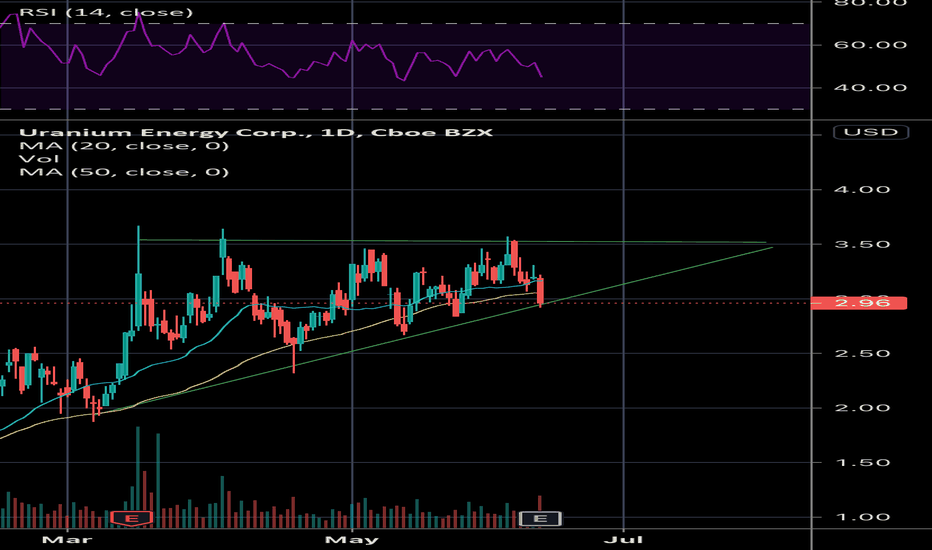Viewport: 932px width, 550px height.
Task: Select the MA (20, close, 0) legend
Action: pyautogui.click(x=124, y=146)
